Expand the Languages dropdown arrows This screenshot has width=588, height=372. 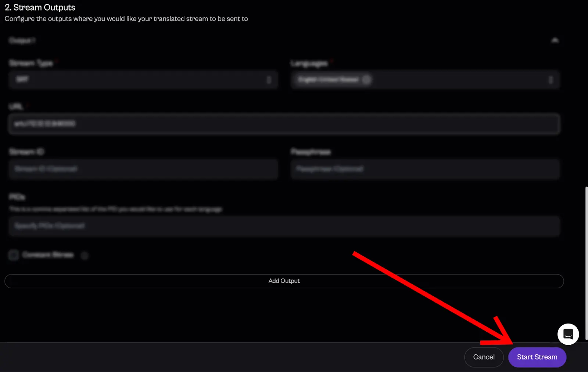point(551,80)
